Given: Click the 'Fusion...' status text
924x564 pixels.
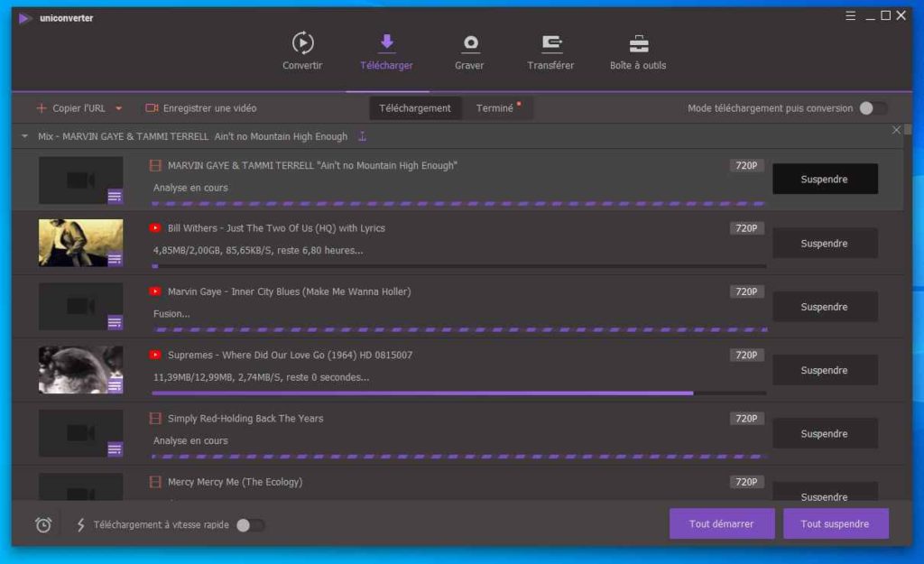Looking at the screenshot, I should tap(171, 314).
